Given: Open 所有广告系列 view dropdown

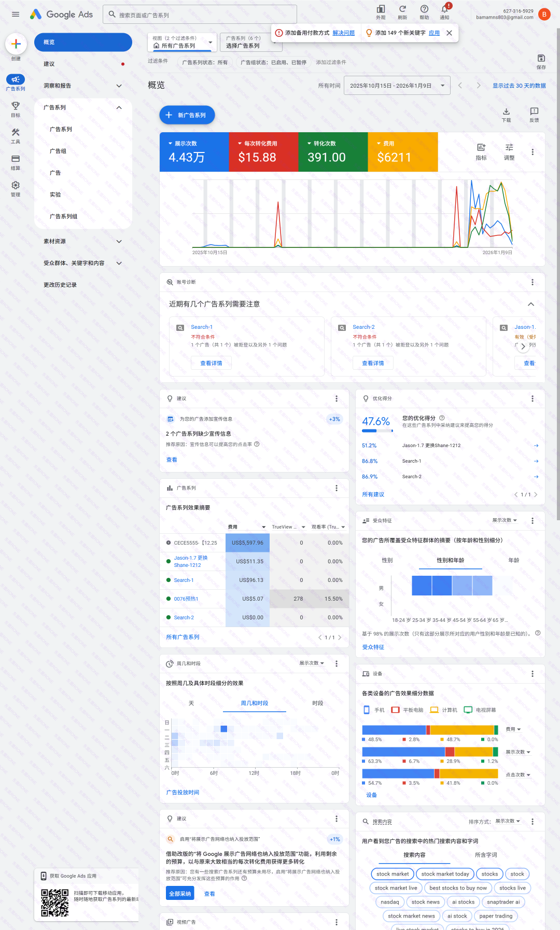Looking at the screenshot, I should (181, 43).
